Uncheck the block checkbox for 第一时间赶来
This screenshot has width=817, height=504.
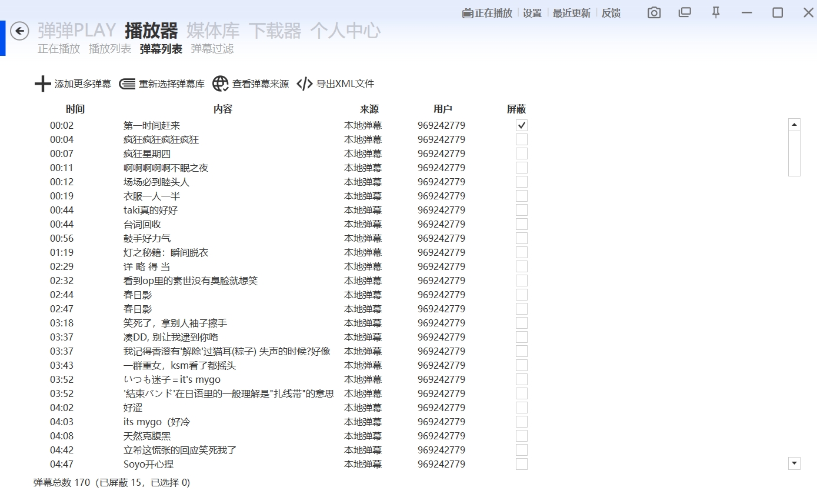[521, 125]
